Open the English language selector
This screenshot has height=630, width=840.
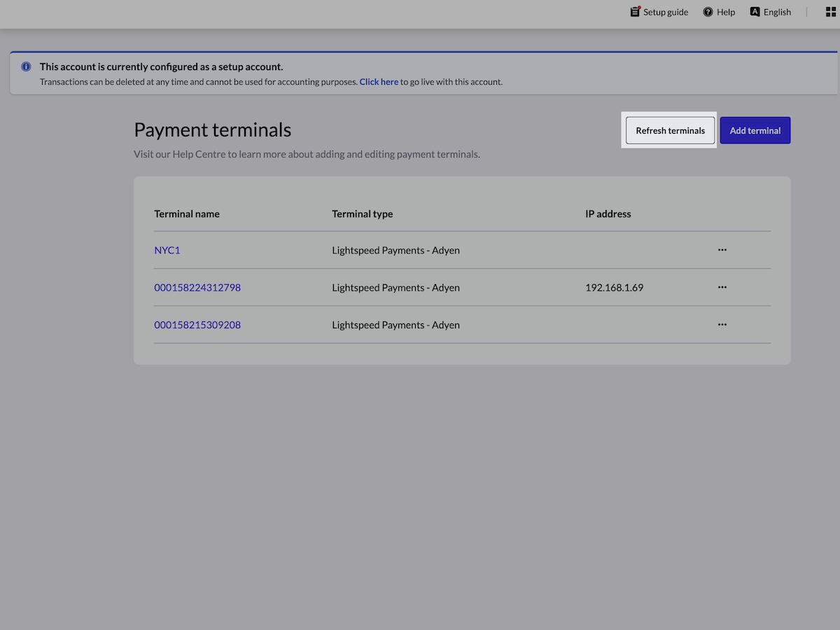[777, 12]
